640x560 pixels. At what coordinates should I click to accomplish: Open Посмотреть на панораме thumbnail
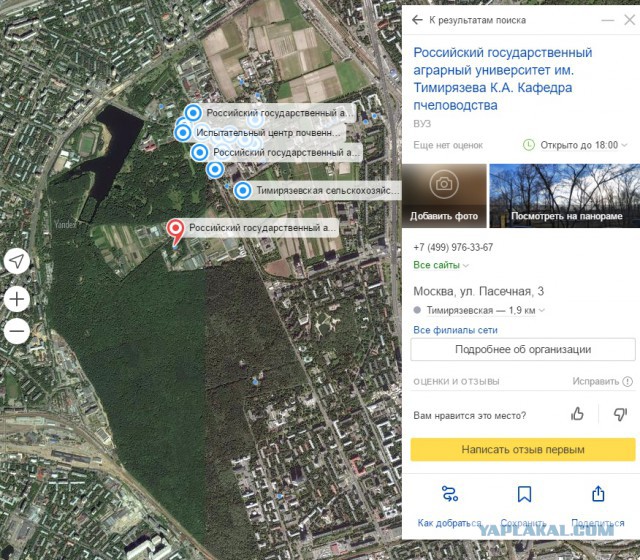(564, 196)
